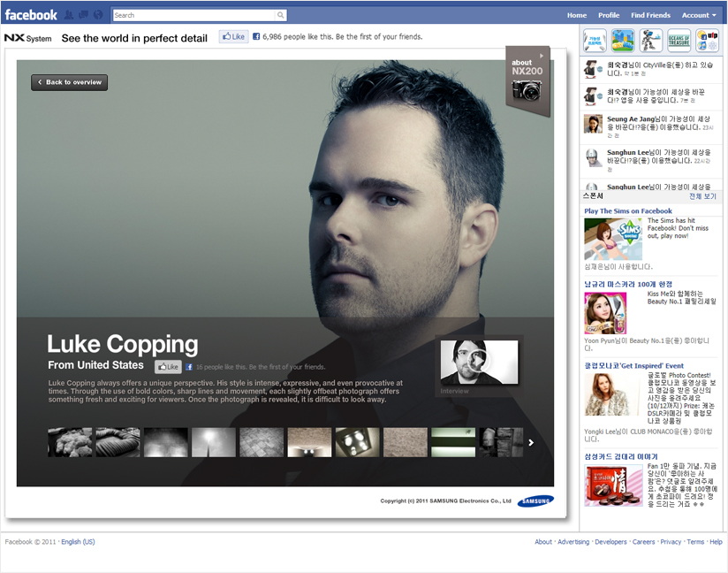
Task: Click the Samsung logo
Action: point(535,501)
